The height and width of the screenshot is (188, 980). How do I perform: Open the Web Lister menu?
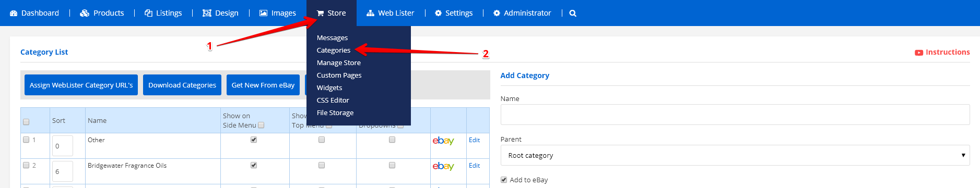tap(391, 13)
